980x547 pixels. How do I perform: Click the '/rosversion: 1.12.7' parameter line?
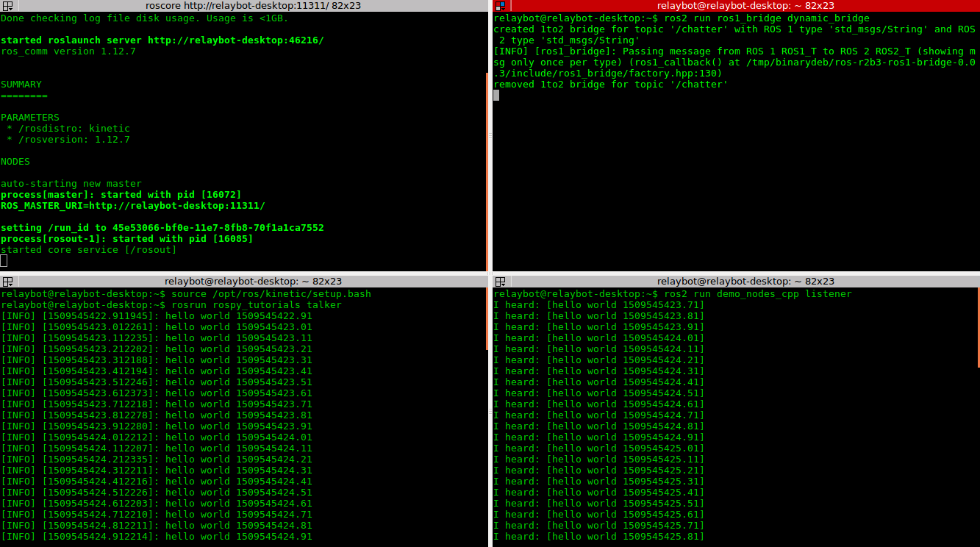pyautogui.click(x=68, y=140)
